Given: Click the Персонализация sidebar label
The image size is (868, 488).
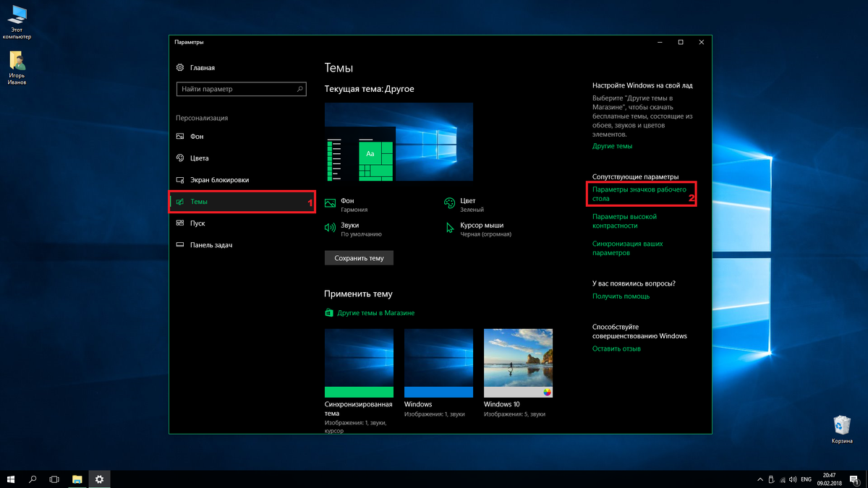Looking at the screenshot, I should tap(202, 118).
